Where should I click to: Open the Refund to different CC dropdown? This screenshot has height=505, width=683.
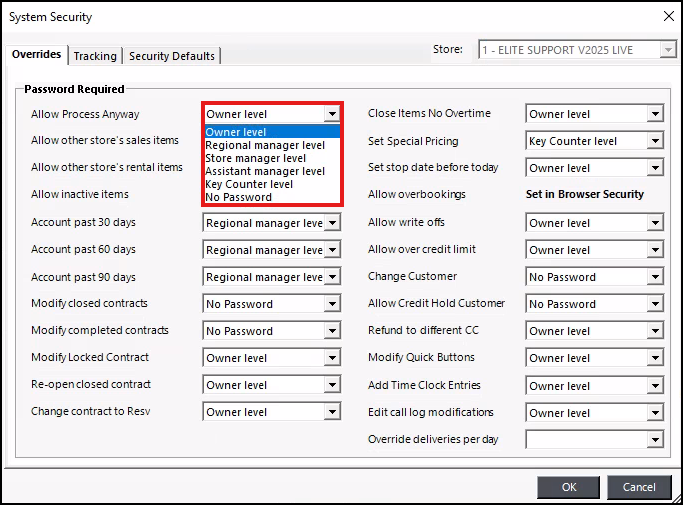point(655,331)
